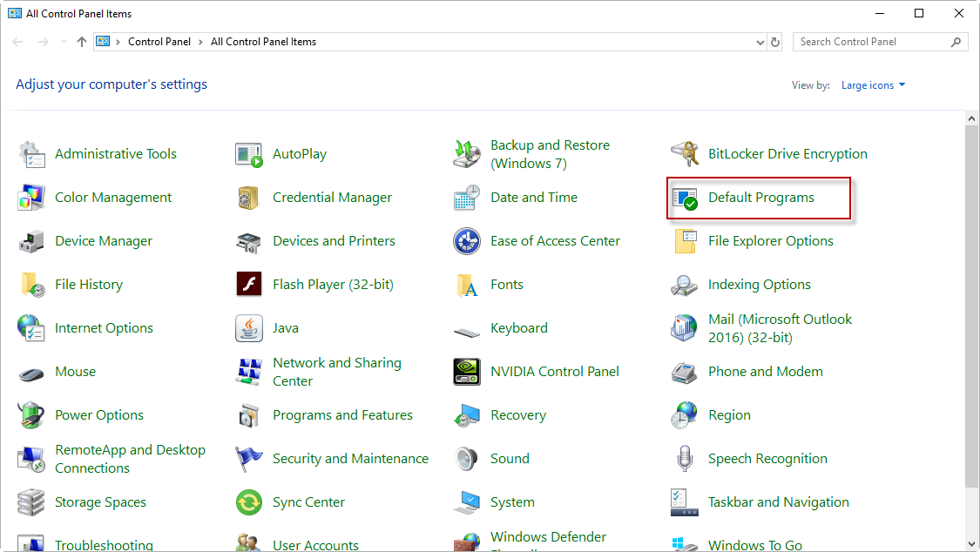The width and height of the screenshot is (980, 552).
Task: Click the Windows To Go link
Action: (755, 545)
